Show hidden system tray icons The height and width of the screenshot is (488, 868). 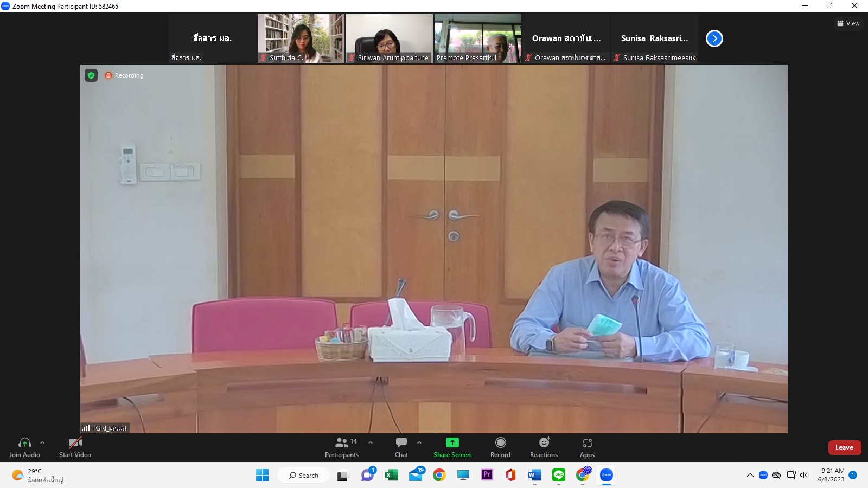[750, 476]
